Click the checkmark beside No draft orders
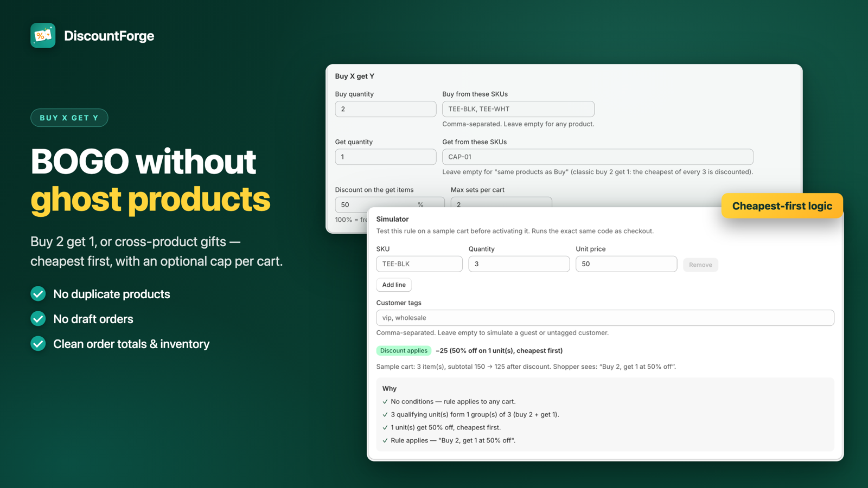The height and width of the screenshot is (488, 868). [x=38, y=319]
